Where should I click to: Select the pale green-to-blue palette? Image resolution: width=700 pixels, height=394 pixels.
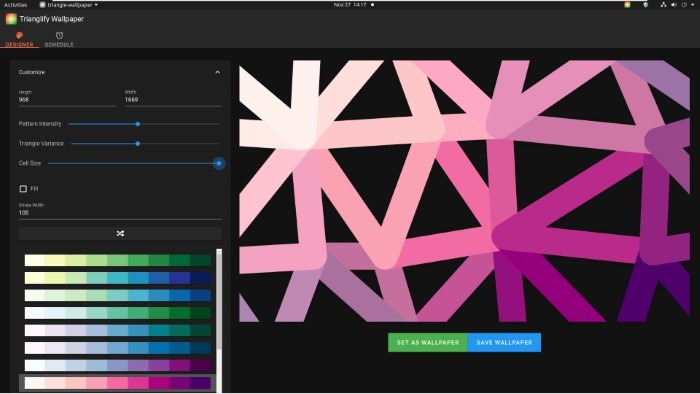click(x=118, y=295)
